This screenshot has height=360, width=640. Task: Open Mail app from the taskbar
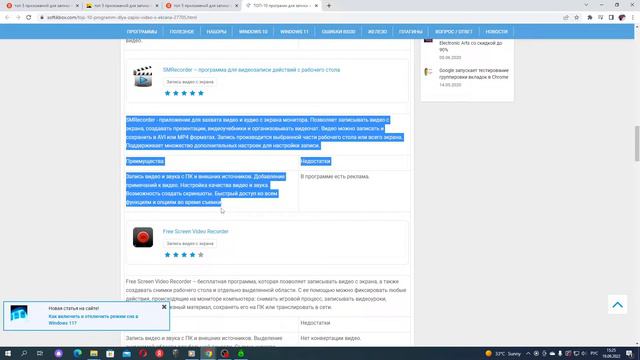(x=127, y=353)
